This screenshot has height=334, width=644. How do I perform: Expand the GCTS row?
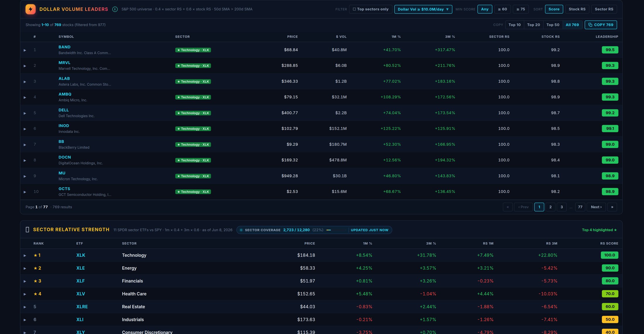(25, 192)
